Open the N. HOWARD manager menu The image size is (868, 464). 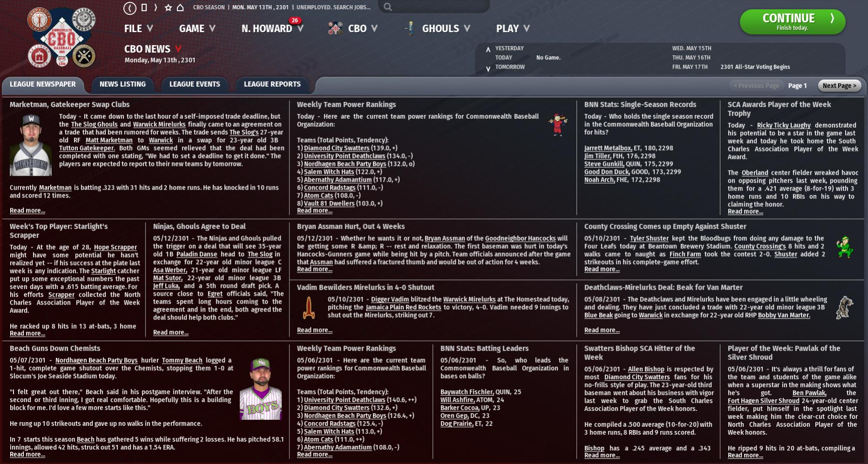272,28
